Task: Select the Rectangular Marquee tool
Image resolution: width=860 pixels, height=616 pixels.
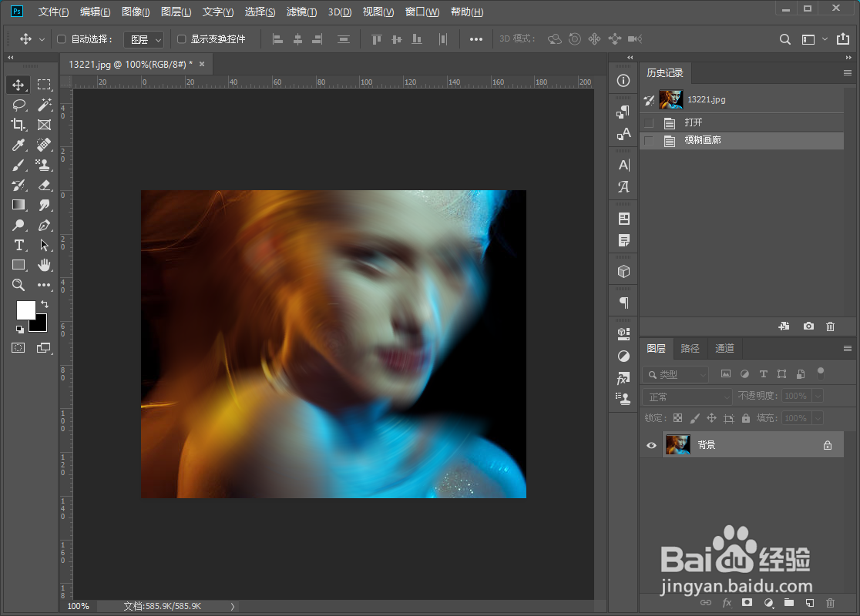Action: (x=44, y=85)
